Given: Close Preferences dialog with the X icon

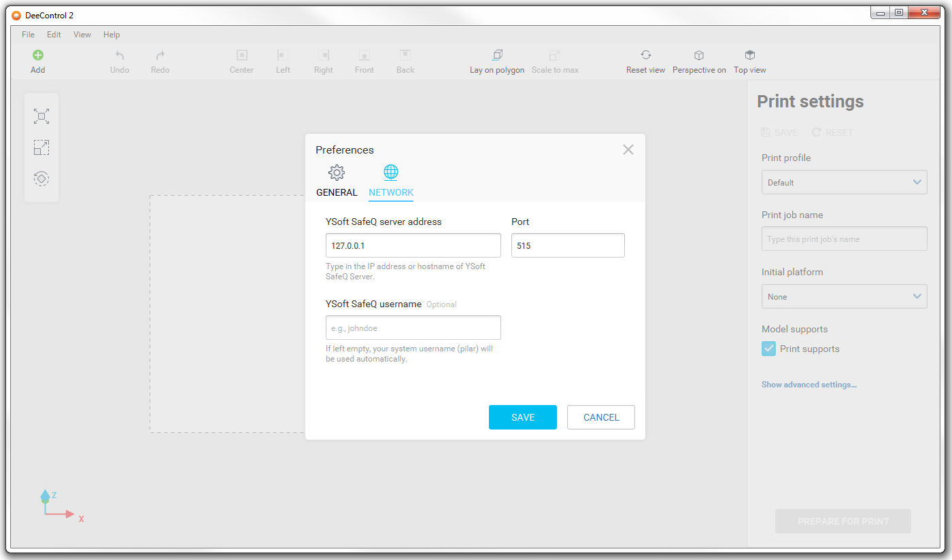Looking at the screenshot, I should [x=628, y=150].
